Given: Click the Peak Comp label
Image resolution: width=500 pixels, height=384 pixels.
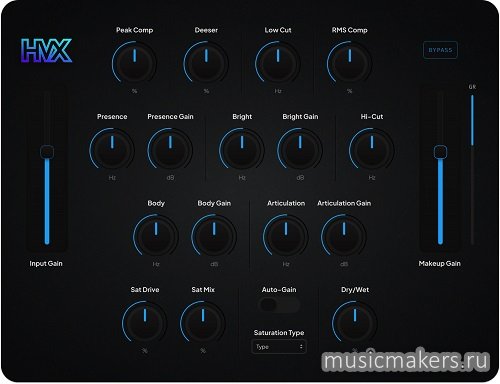Looking at the screenshot, I should click(134, 30).
